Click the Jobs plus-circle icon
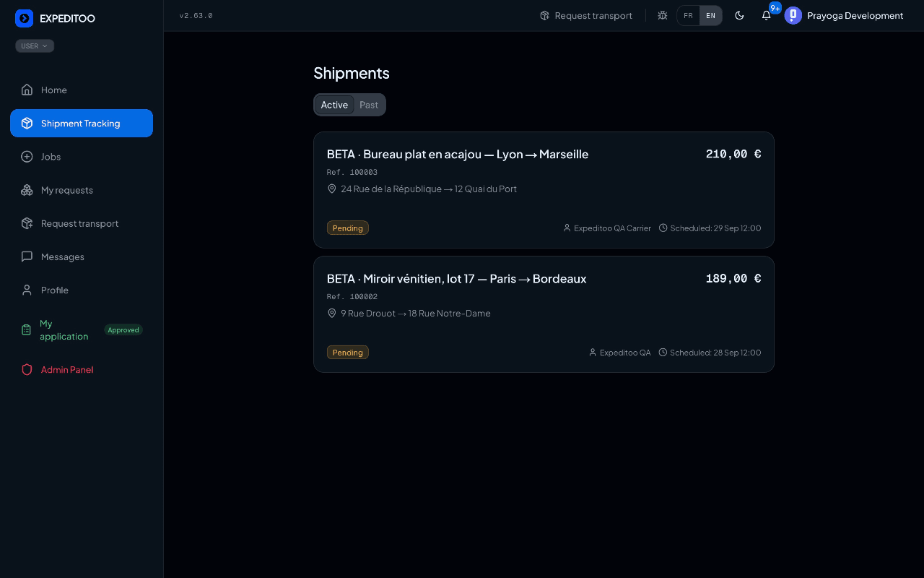 tap(27, 157)
